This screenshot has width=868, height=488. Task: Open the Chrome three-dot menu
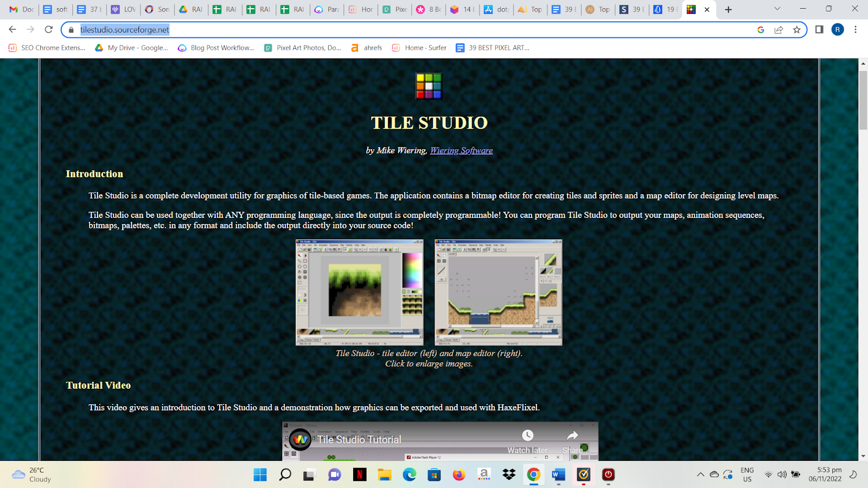click(856, 30)
